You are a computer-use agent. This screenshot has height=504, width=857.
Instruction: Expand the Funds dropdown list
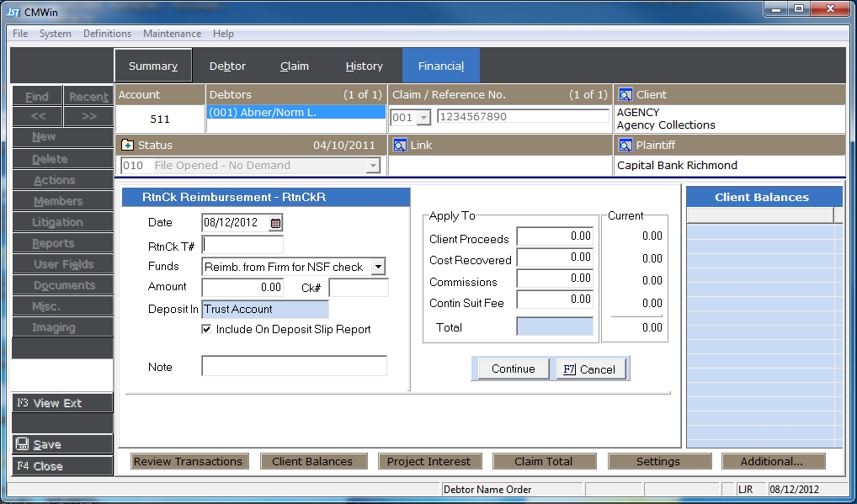[378, 267]
